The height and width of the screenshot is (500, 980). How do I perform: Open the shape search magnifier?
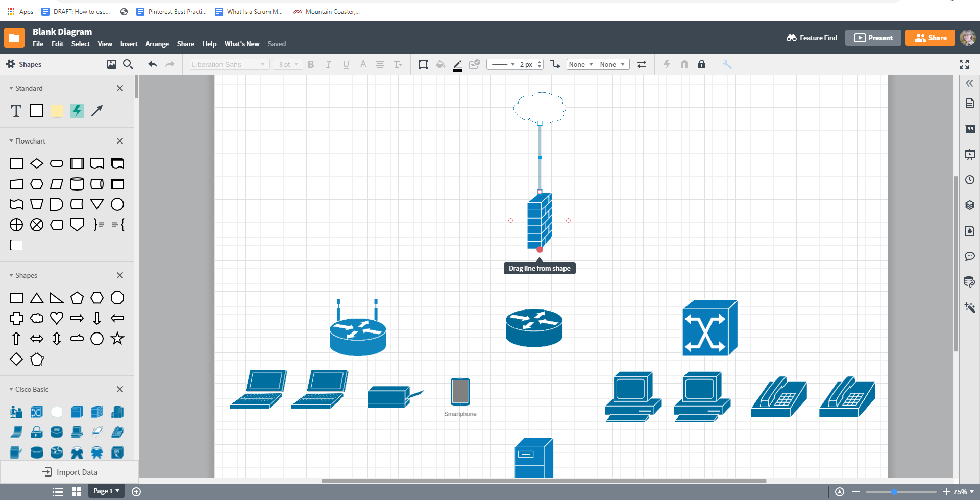coord(128,64)
